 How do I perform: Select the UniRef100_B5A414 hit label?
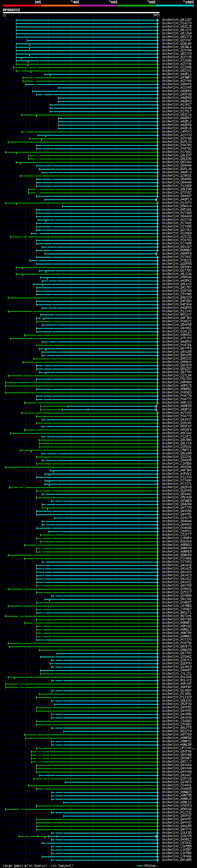coord(176,206)
